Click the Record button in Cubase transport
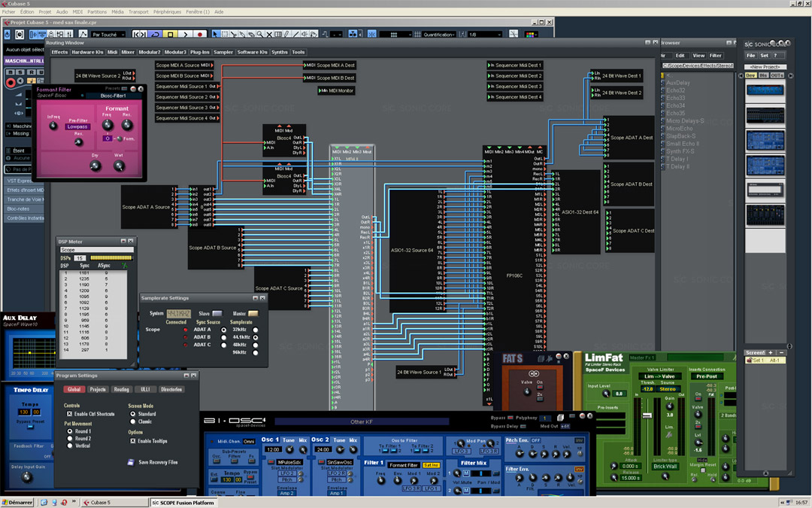This screenshot has height=508, width=812. coord(200,35)
